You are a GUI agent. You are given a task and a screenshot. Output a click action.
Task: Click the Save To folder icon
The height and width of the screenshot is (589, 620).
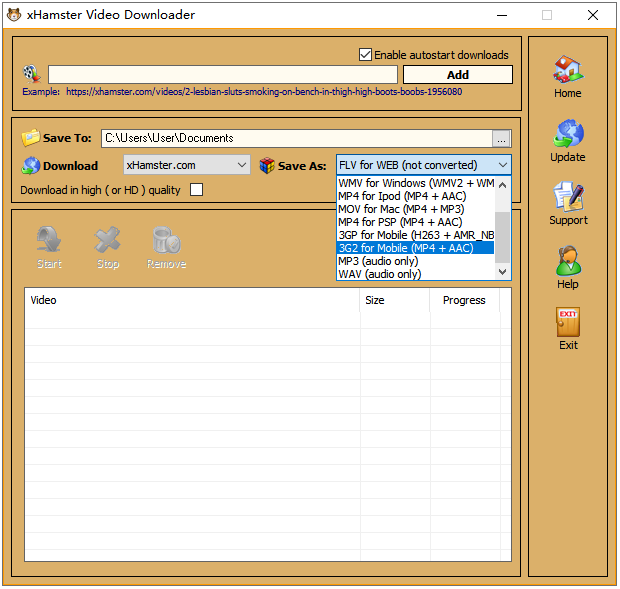coord(30,138)
